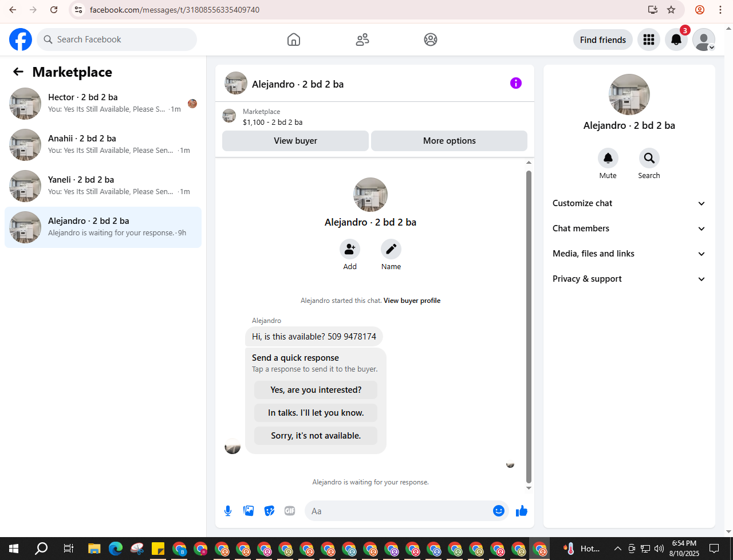Open the Chrome three-dot menu
This screenshot has width=733, height=560.
point(720,10)
